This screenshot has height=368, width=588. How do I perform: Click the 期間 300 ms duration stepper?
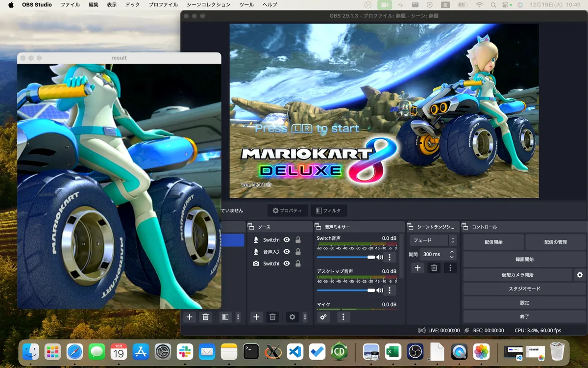point(452,254)
